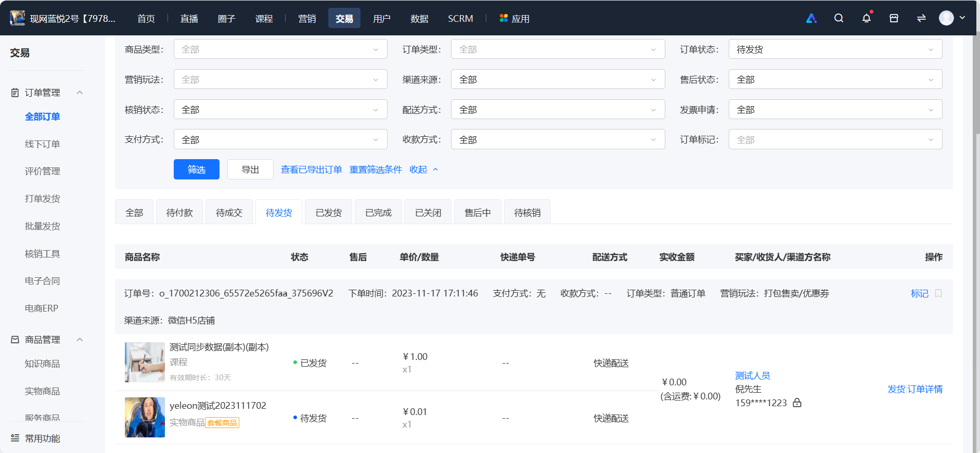
Task: Click the yeleon测试2023111702 product thumbnail
Action: 145,417
